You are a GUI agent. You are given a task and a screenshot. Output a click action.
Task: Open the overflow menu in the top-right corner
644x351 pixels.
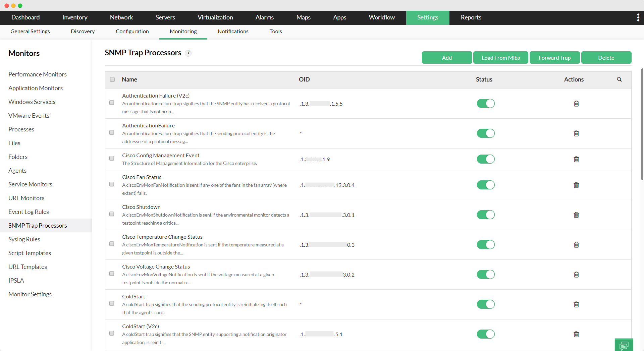(x=639, y=17)
